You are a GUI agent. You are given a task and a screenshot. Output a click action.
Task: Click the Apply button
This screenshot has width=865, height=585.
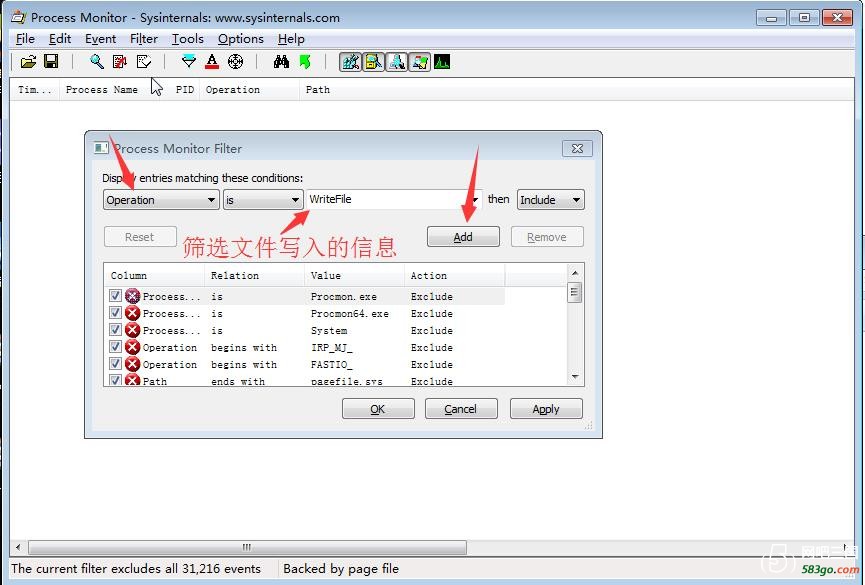(x=546, y=409)
